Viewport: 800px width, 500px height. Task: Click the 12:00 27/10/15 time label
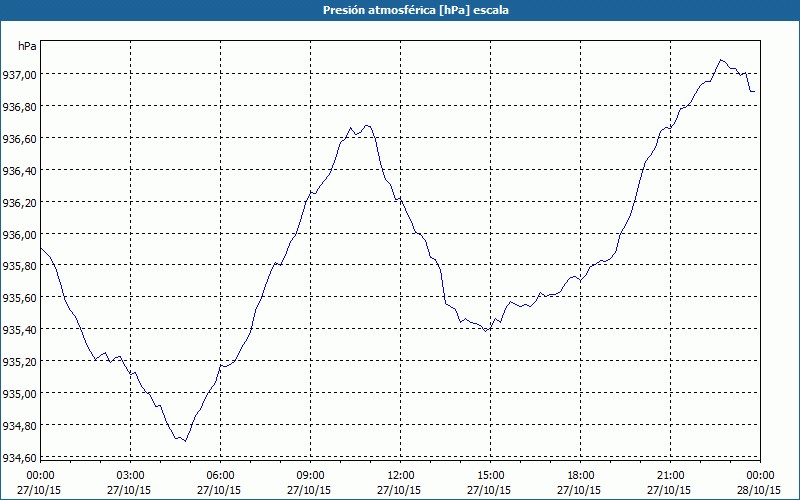399,483
